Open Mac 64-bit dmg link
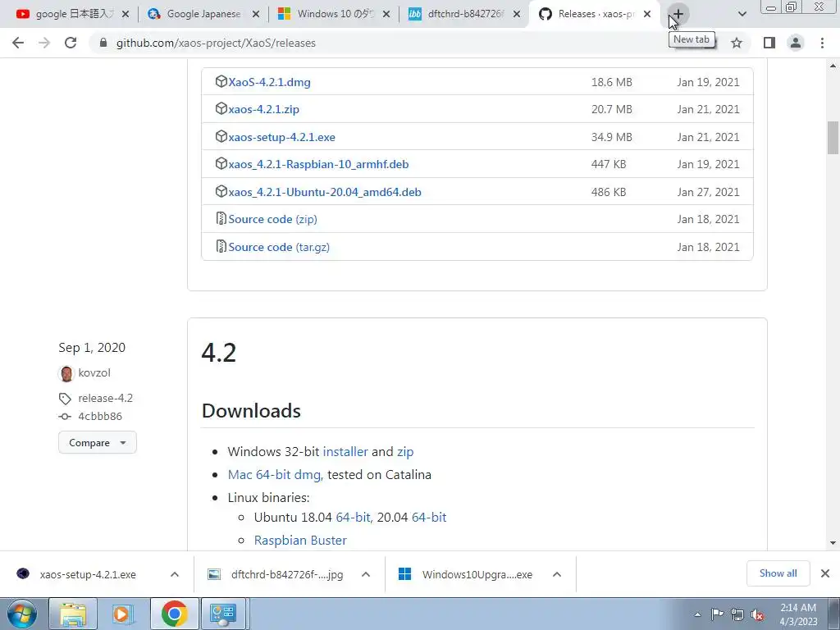This screenshot has width=840, height=630. click(274, 475)
